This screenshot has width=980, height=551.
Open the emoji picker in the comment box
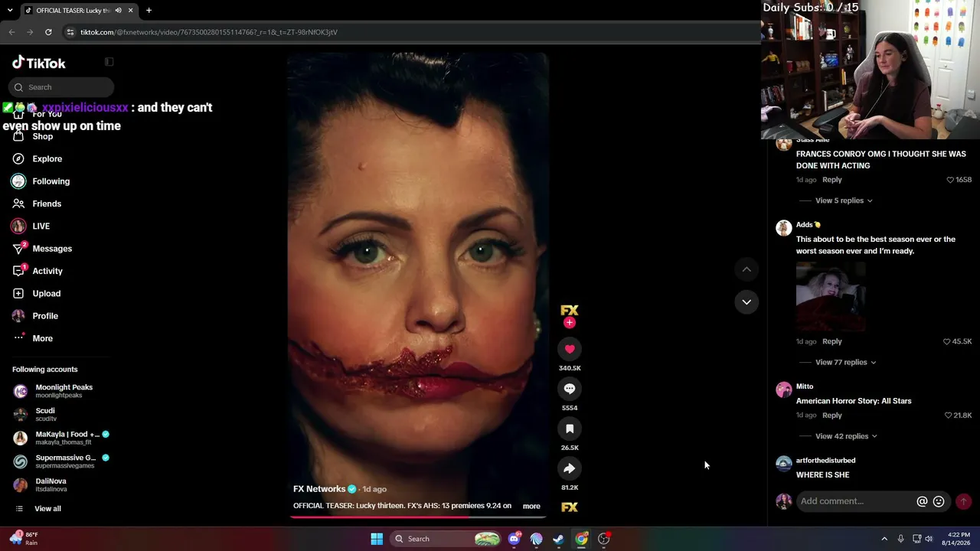[x=939, y=501]
